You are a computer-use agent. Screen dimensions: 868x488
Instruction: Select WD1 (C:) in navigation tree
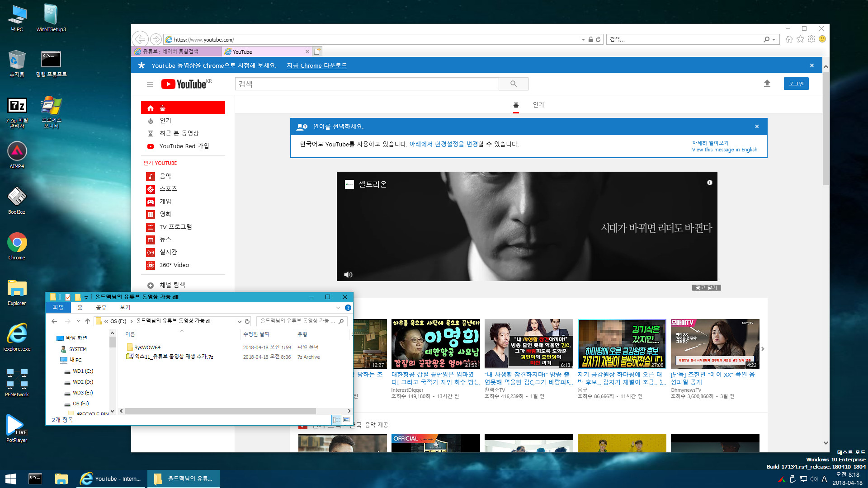[x=83, y=371]
